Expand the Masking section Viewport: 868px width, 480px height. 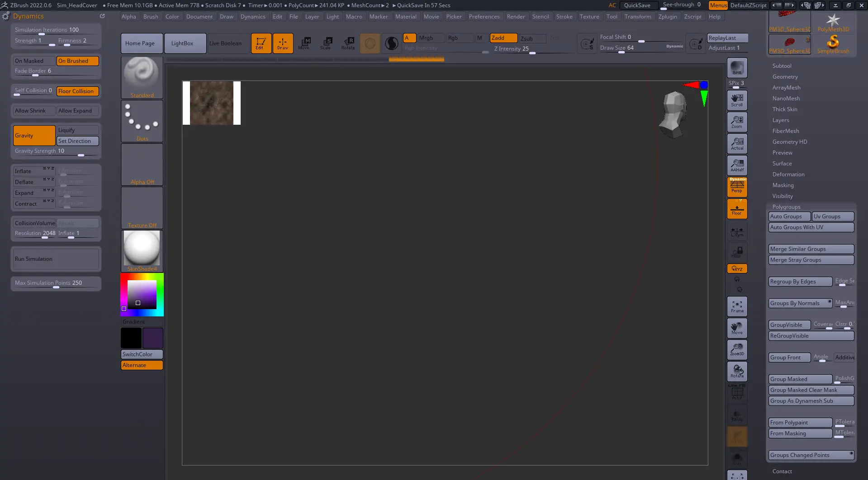tap(783, 185)
